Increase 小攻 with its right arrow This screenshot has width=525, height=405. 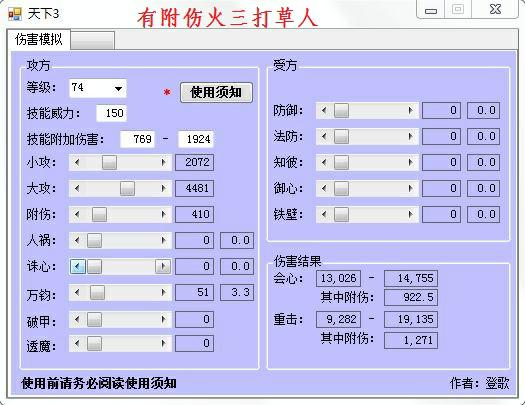(x=163, y=163)
